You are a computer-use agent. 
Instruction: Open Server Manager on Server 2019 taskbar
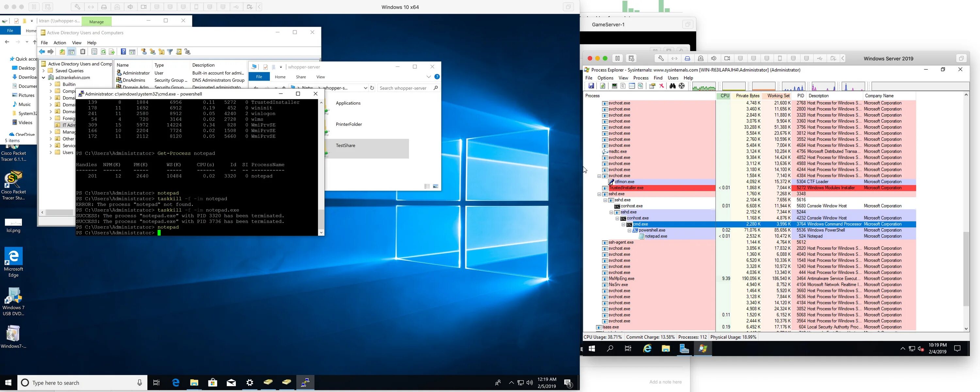[684, 348]
